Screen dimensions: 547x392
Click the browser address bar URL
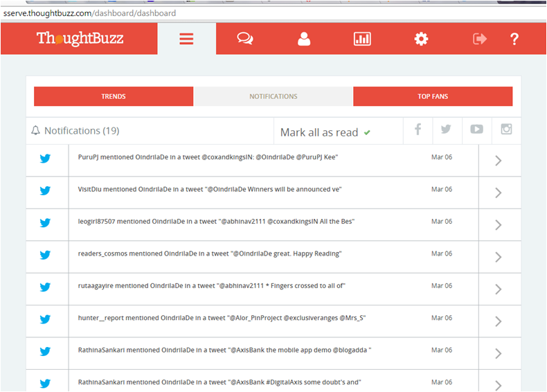pos(89,13)
